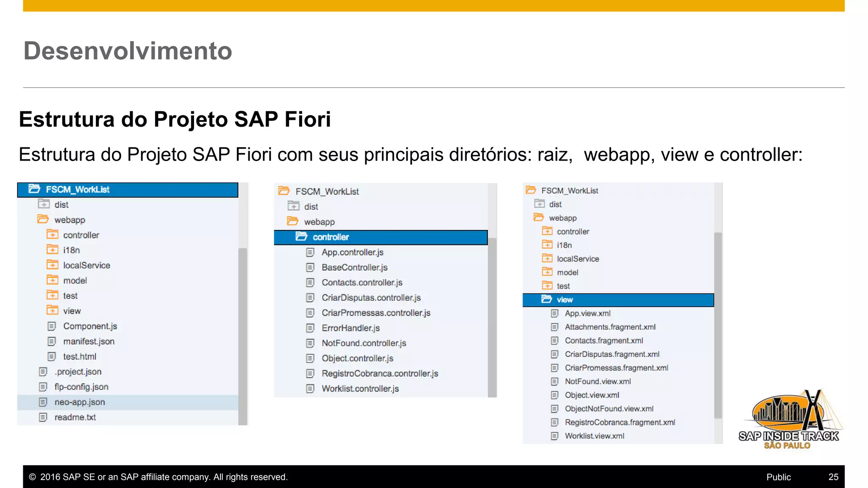The width and height of the screenshot is (868, 488).
Task: Open CriarPromessas.controller.js file icon
Action: point(311,313)
